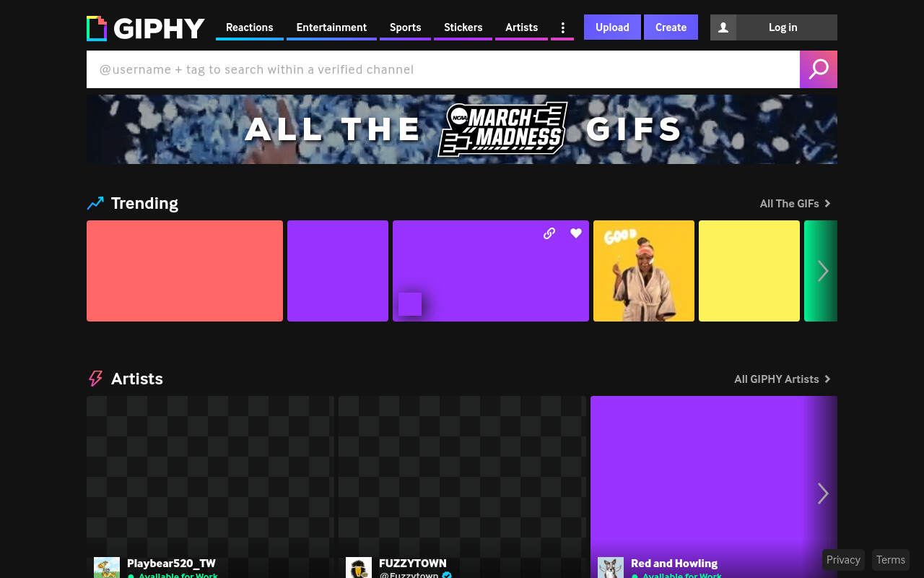
Task: Open the March Madness GIFs banner
Action: [x=462, y=129]
